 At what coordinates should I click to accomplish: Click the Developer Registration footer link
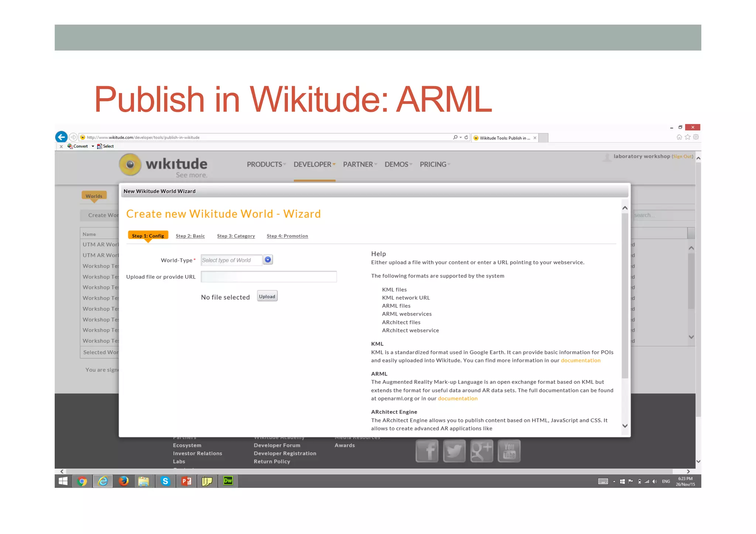point(285,454)
